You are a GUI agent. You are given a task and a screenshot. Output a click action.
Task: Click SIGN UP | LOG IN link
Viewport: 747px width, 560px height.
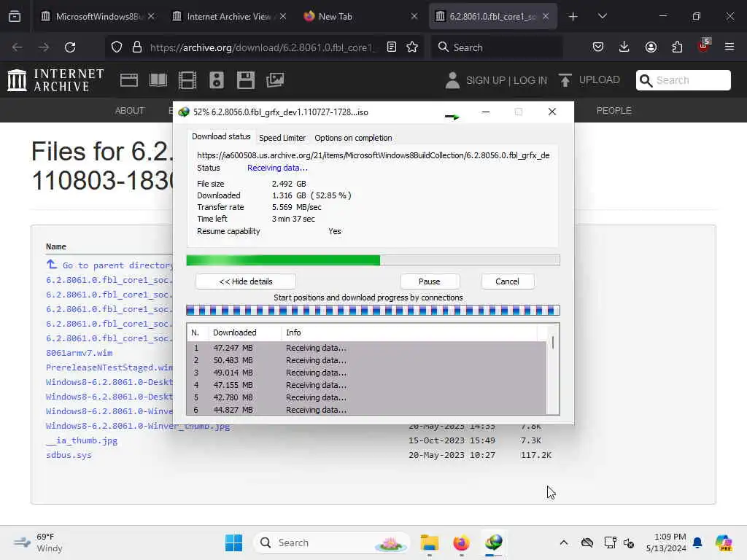click(506, 80)
